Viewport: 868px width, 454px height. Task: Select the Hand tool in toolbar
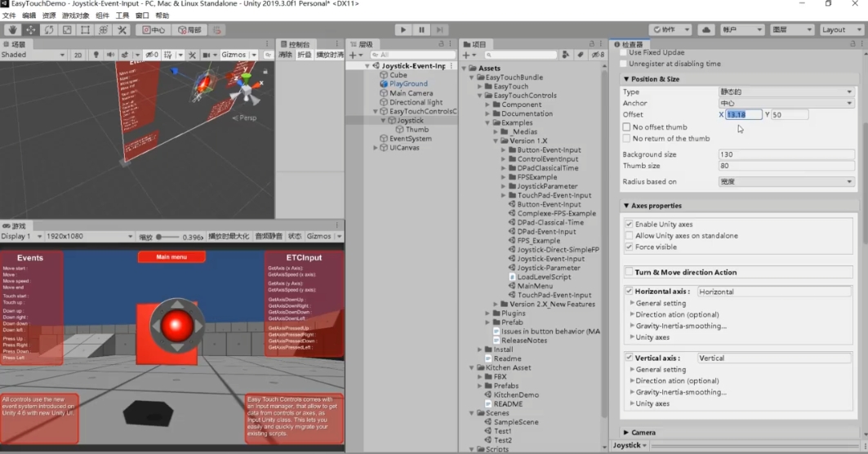pos(12,30)
